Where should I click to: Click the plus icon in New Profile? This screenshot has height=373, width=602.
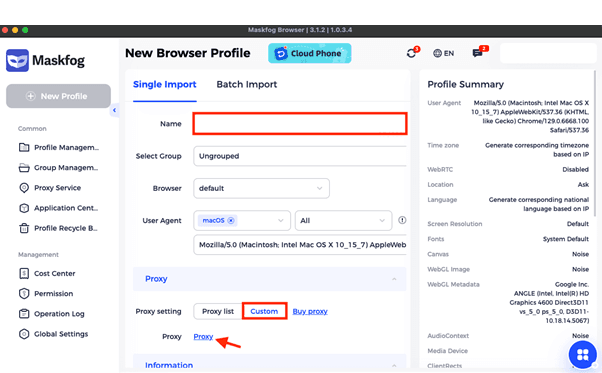coord(31,96)
